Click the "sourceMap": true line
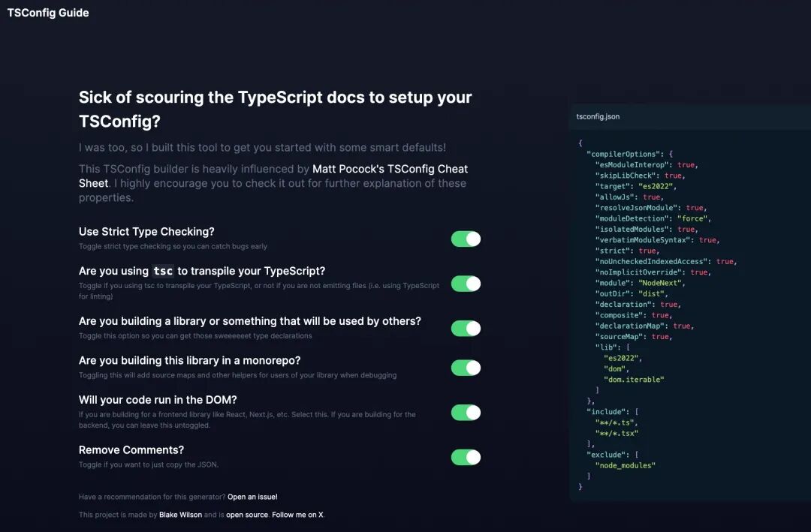Screen dimensions: 811x532 coord(634,337)
